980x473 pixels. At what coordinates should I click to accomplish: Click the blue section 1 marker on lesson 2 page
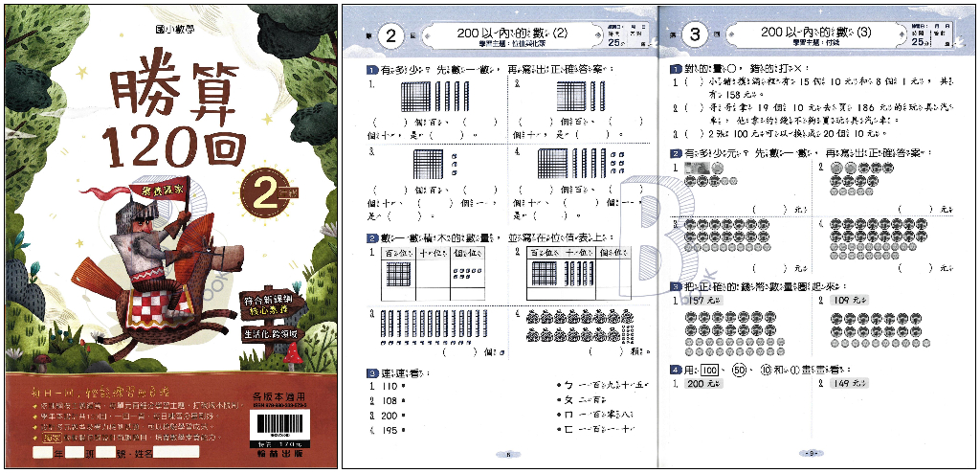370,72
